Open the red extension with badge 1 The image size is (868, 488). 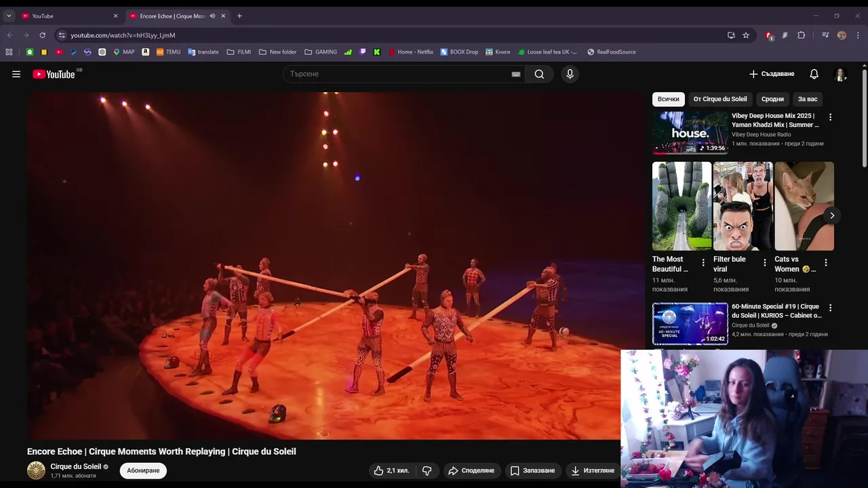[769, 35]
